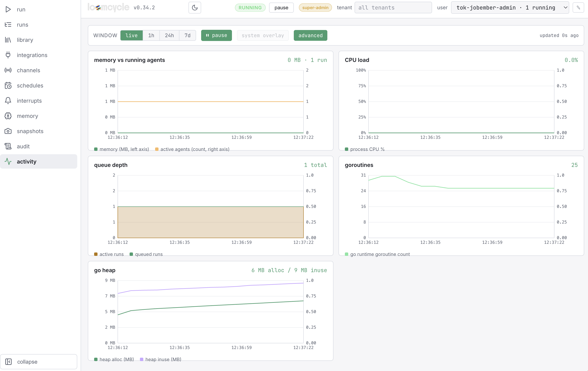Navigate to channels
This screenshot has width=588, height=371.
pyautogui.click(x=39, y=70)
